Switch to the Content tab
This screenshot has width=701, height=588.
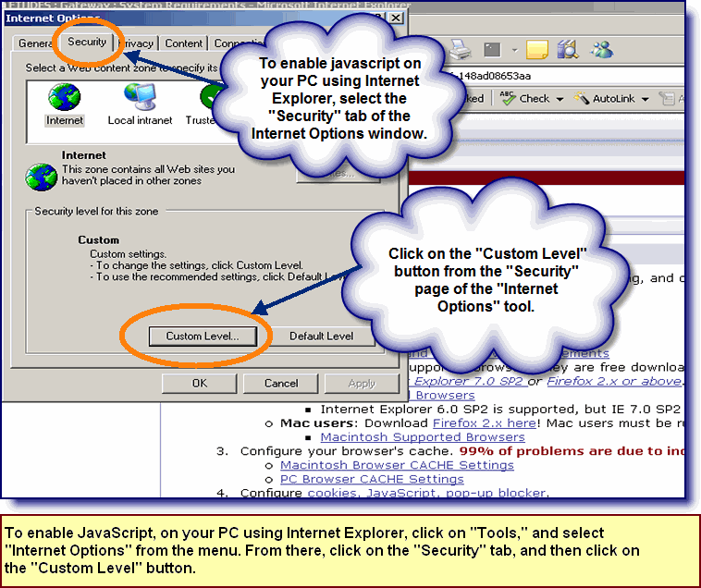pos(183,43)
